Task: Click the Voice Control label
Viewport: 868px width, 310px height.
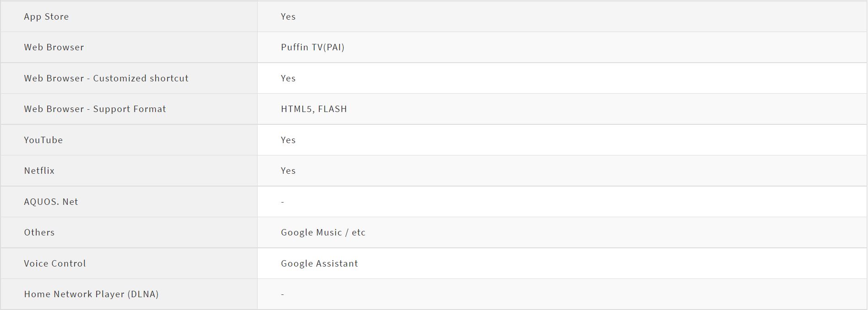Action: coord(55,263)
